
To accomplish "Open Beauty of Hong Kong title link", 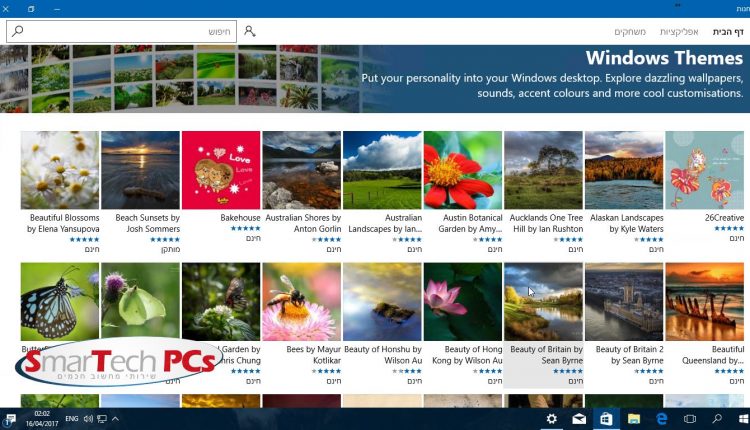I will (467, 355).
